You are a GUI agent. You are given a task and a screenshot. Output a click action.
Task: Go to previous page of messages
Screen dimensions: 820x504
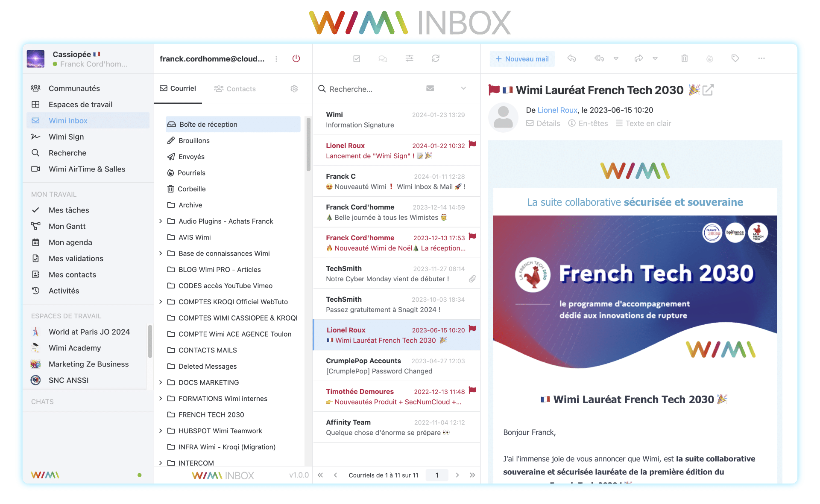pyautogui.click(x=336, y=475)
